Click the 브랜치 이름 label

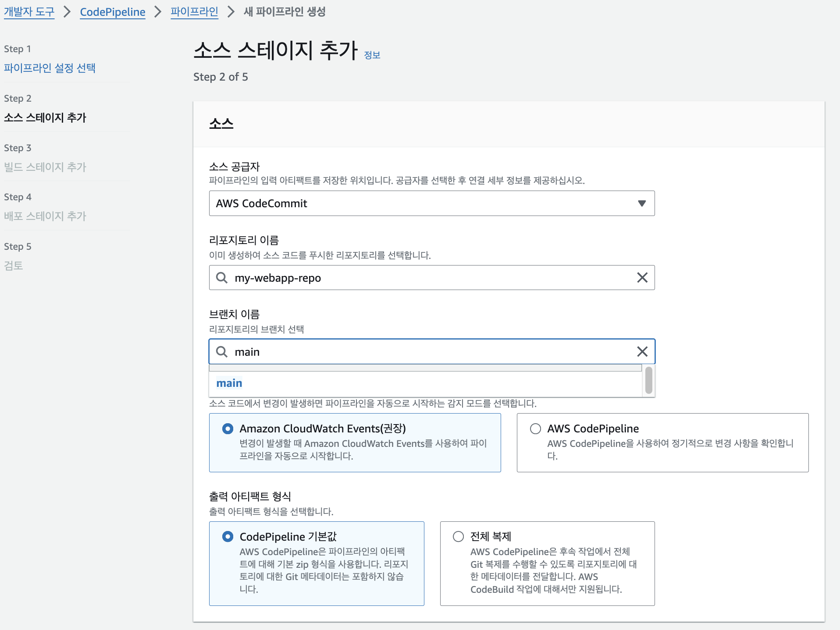tap(235, 314)
